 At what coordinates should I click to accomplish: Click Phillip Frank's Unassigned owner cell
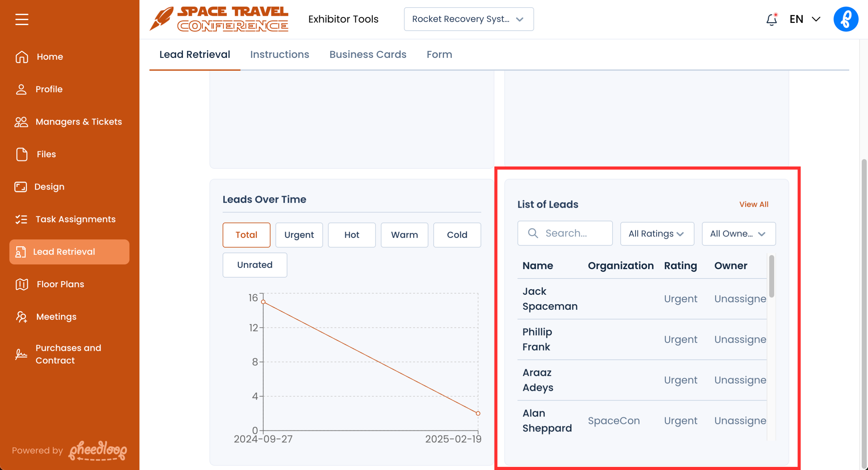pos(740,340)
